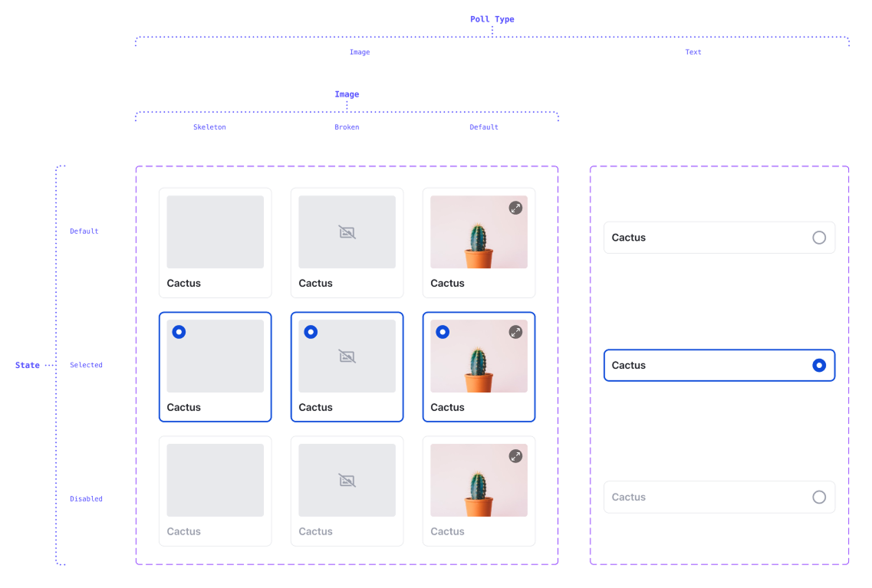Select the default text poll Cactus radio button
The image size is (872, 588).
click(x=819, y=238)
